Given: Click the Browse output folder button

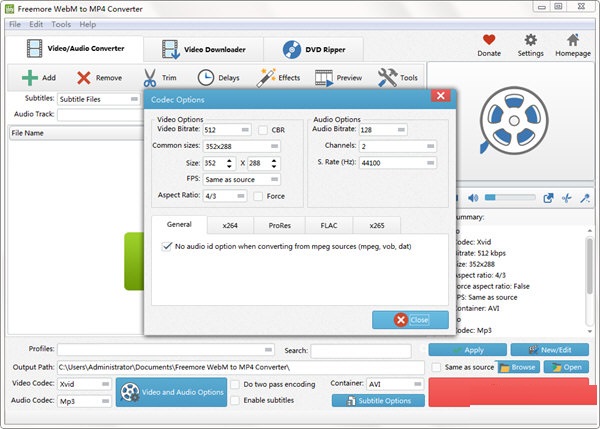Looking at the screenshot, I should [518, 367].
